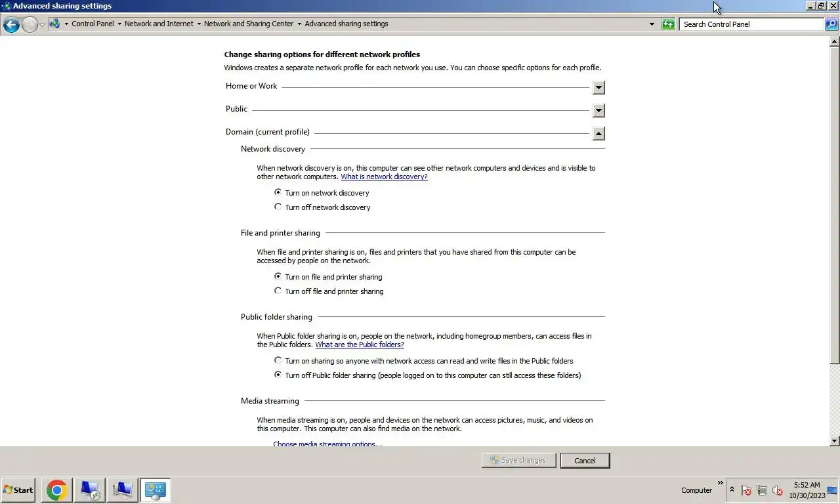This screenshot has width=840, height=504.
Task: Click in the Search Control Panel field
Action: pos(751,24)
